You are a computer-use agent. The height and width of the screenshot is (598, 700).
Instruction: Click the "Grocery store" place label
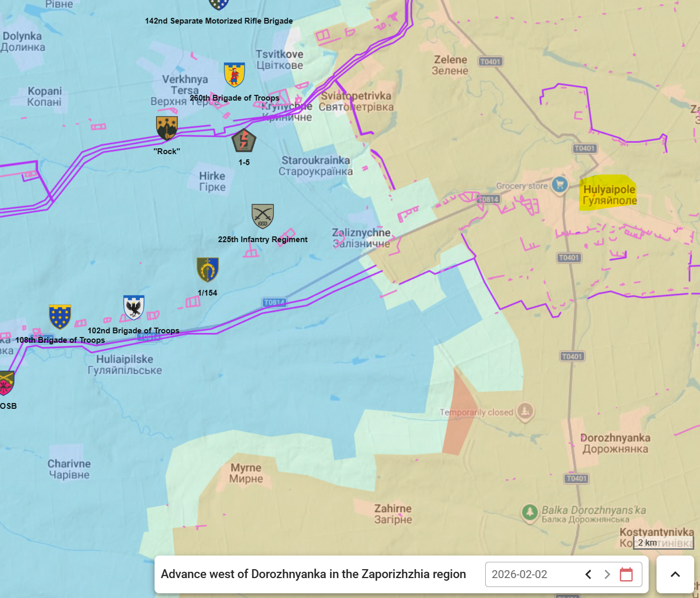pyautogui.click(x=522, y=186)
